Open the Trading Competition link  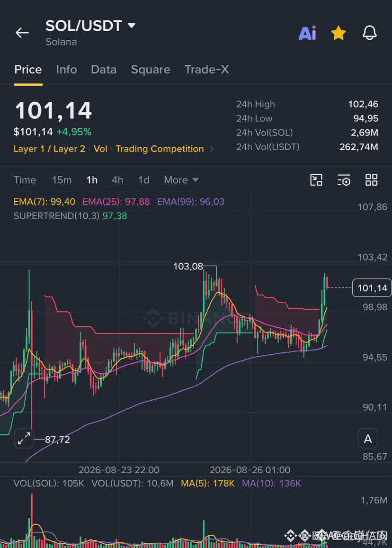(x=160, y=149)
